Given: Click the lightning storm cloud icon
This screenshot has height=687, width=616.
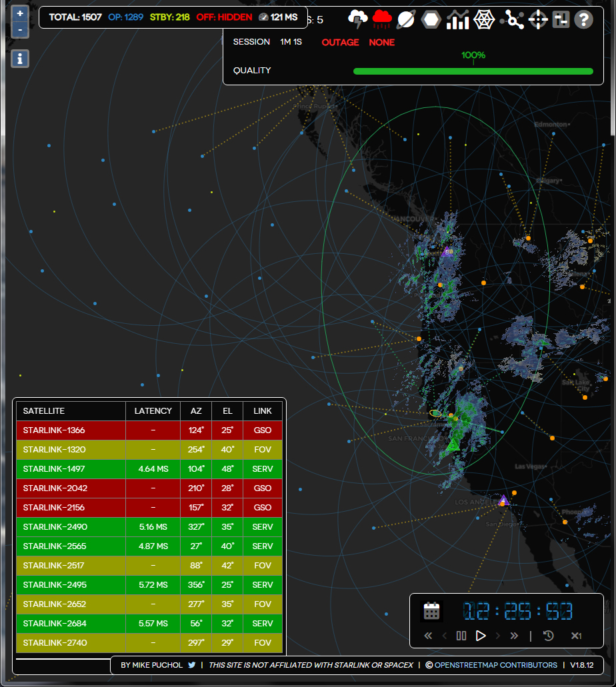Looking at the screenshot, I should click(358, 19).
